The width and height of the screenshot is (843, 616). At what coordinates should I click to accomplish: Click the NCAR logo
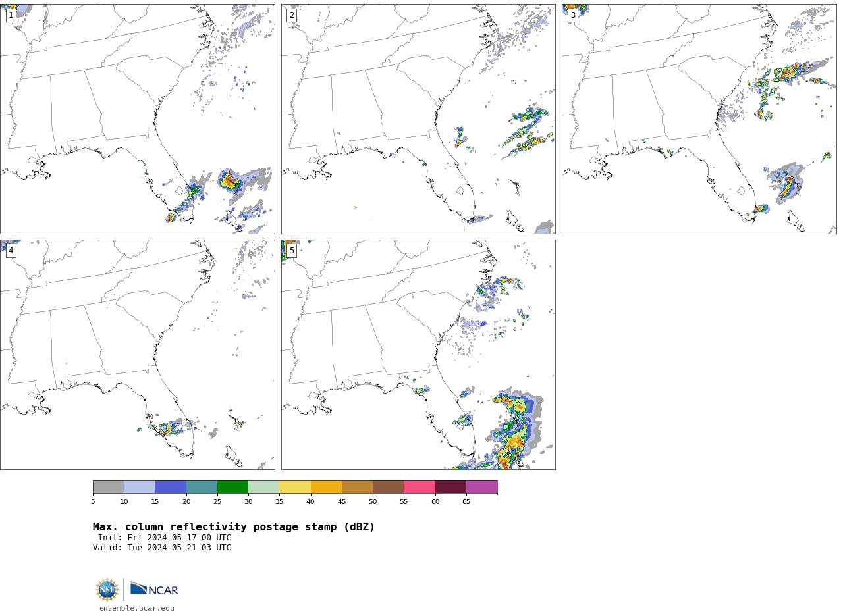[x=154, y=589]
